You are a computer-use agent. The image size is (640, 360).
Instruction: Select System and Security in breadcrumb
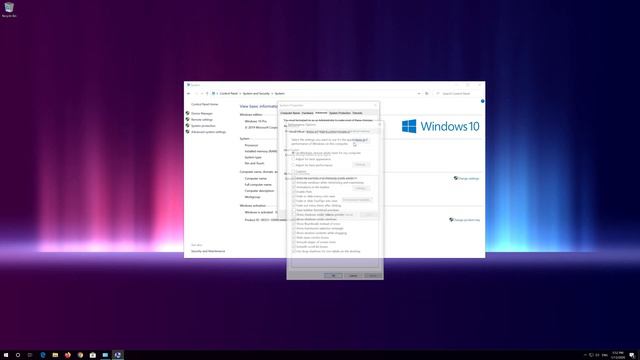(x=256, y=93)
